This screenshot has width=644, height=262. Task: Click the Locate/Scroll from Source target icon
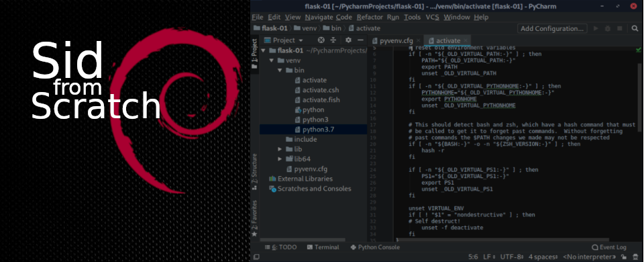321,40
